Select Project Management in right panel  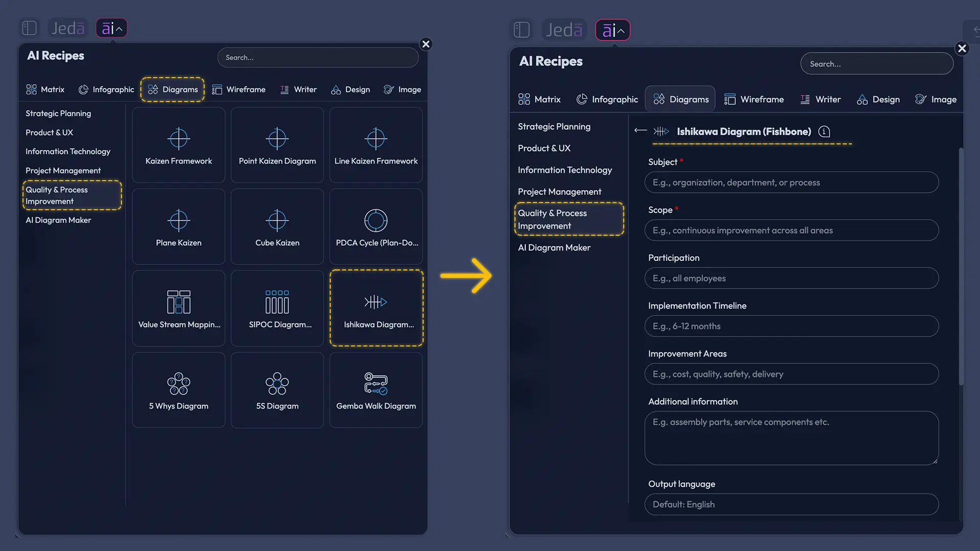559,191
